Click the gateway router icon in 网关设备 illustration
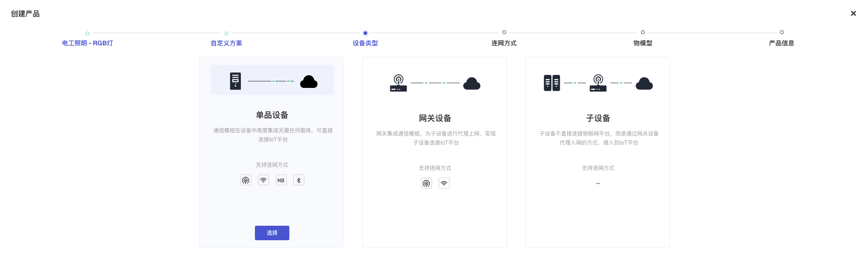The width and height of the screenshot is (868, 257). [398, 83]
